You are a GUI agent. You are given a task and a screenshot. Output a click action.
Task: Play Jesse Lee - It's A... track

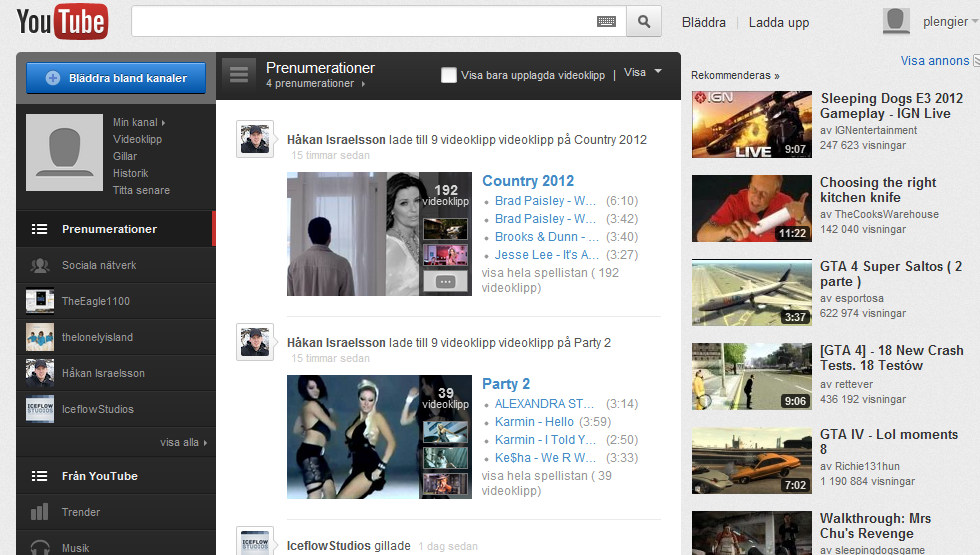[547, 255]
